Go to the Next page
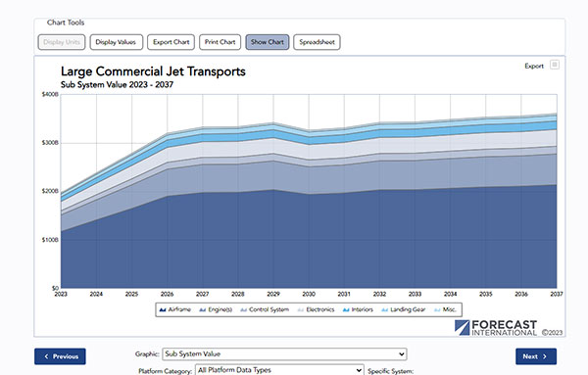This screenshot has width=588, height=375. click(x=536, y=356)
